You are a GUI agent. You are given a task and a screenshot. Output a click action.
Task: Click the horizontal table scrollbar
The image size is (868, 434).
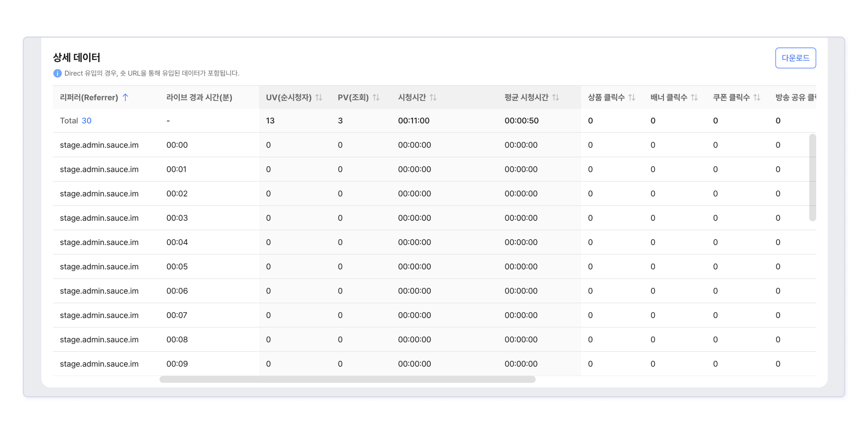pyautogui.click(x=347, y=379)
